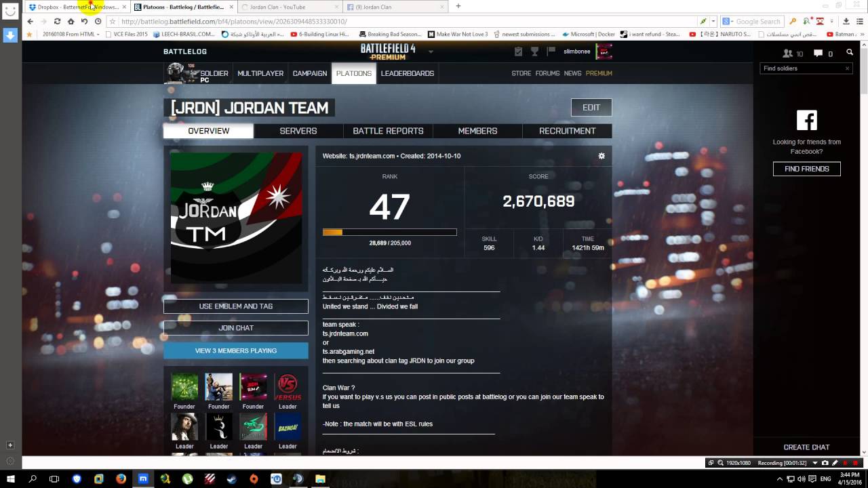
Task: Click the browser reload icon
Action: pyautogui.click(x=57, y=22)
